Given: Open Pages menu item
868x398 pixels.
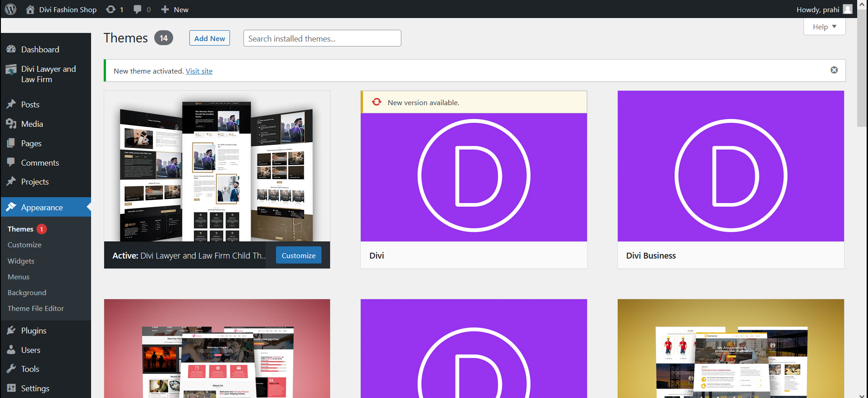Looking at the screenshot, I should (x=46, y=143).
